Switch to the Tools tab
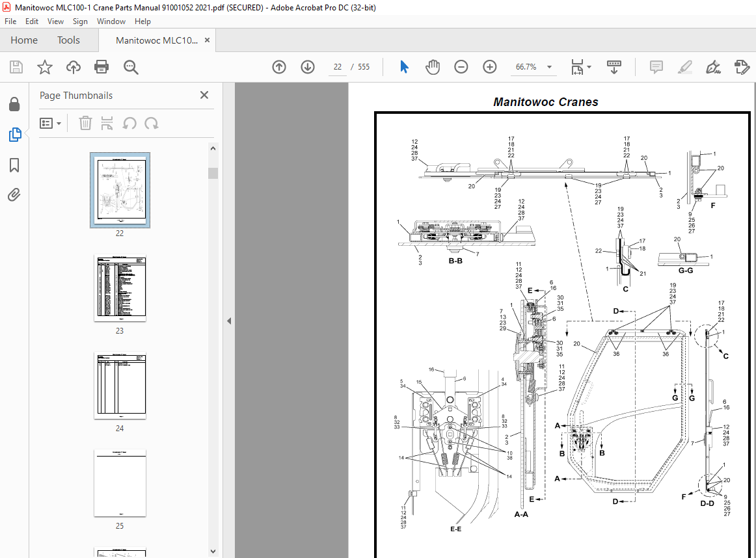Image resolution: width=756 pixels, height=558 pixels. [x=68, y=40]
